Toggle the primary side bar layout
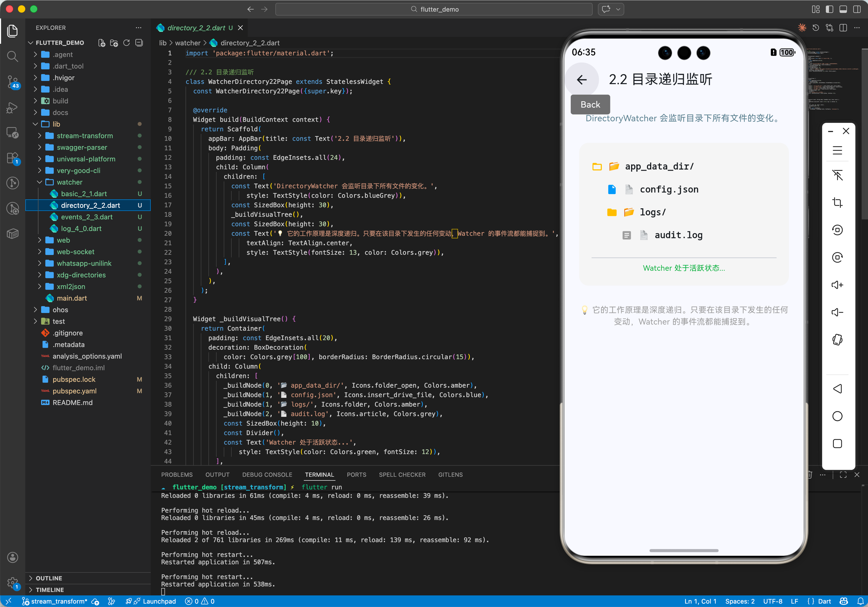This screenshot has height=607, width=868. click(830, 9)
